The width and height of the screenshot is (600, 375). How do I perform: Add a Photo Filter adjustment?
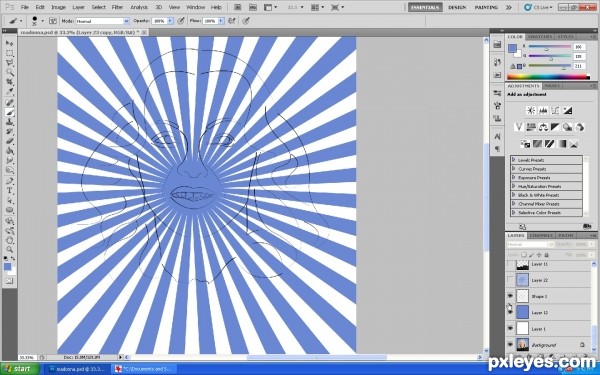pyautogui.click(x=567, y=127)
